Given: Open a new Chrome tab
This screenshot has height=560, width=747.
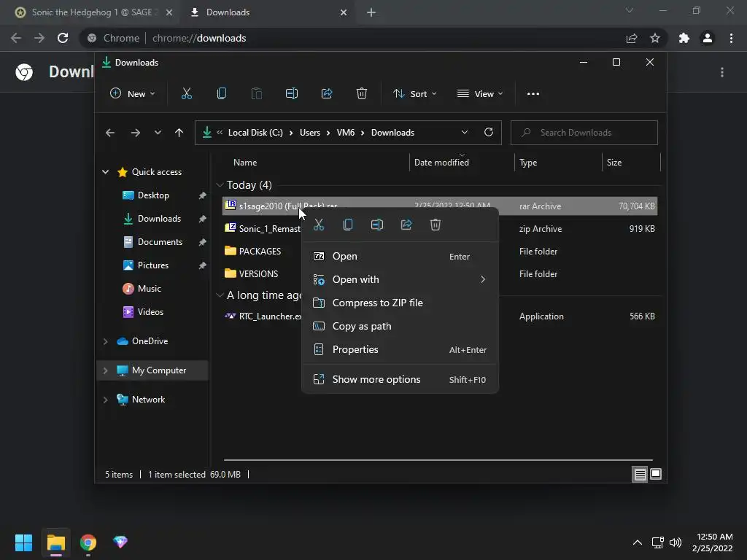Looking at the screenshot, I should pyautogui.click(x=371, y=12).
